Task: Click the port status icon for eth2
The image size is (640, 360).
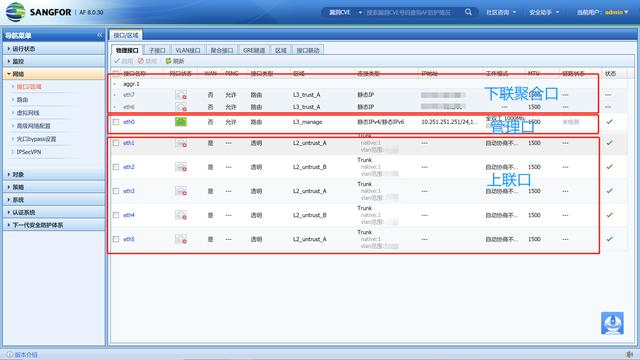Action: point(181,167)
